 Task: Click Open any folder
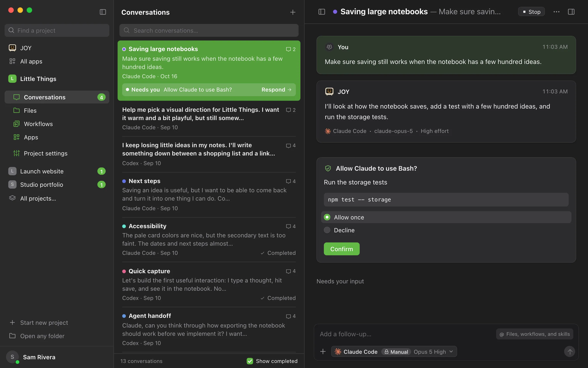pyautogui.click(x=57, y=336)
